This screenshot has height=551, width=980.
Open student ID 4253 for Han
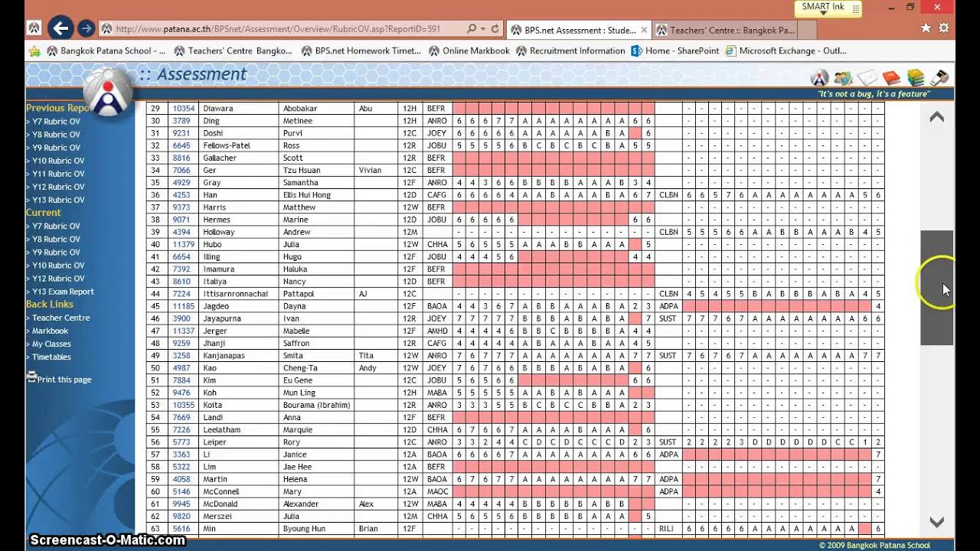pos(181,195)
